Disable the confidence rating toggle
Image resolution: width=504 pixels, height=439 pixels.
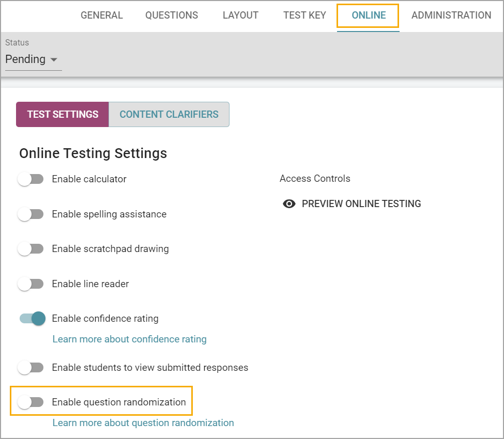coord(33,319)
